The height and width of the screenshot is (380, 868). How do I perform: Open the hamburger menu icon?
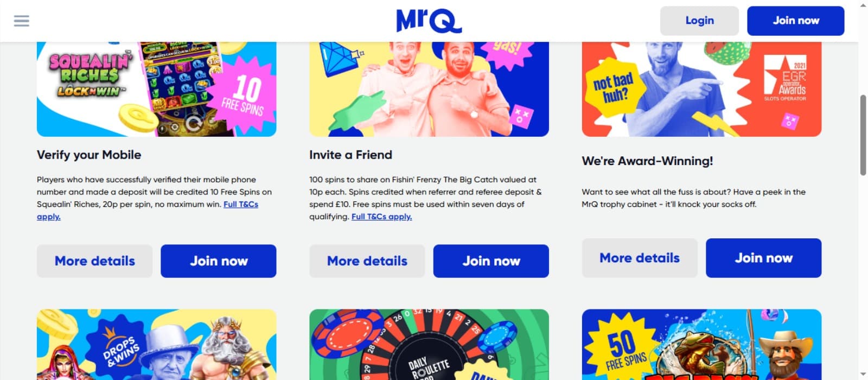pos(22,21)
